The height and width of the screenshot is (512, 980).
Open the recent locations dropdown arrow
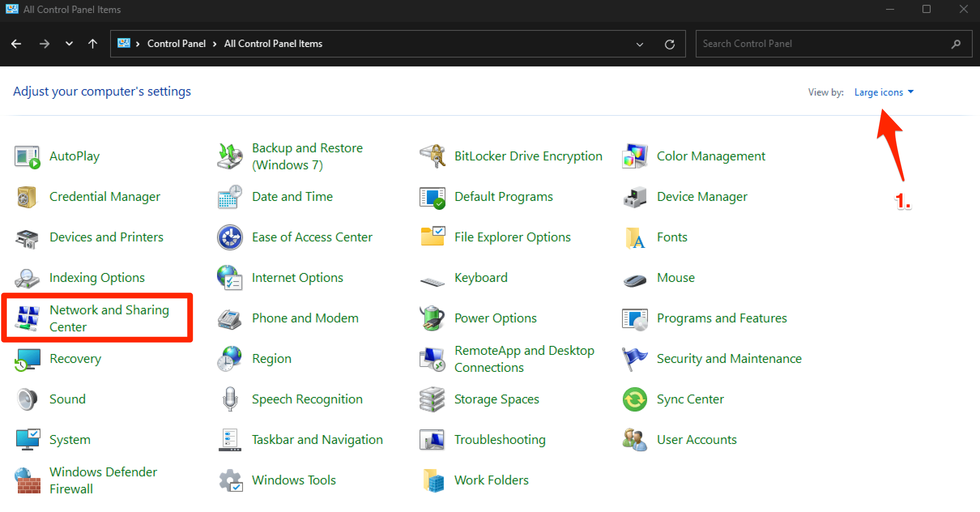[x=69, y=44]
